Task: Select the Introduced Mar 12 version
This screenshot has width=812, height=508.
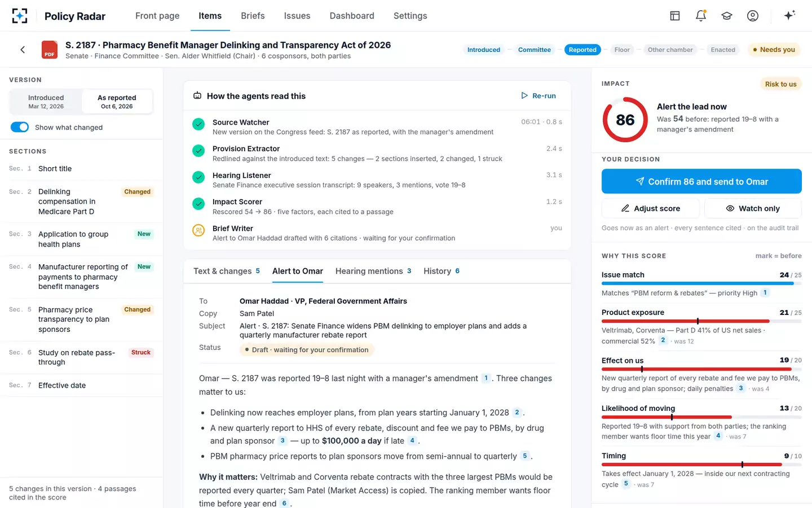Action: tap(46, 102)
